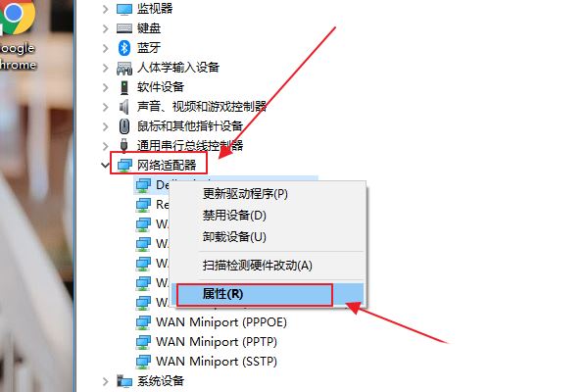Click the mouse and pointer devices icon
This screenshot has width=588, height=392.
click(x=124, y=126)
